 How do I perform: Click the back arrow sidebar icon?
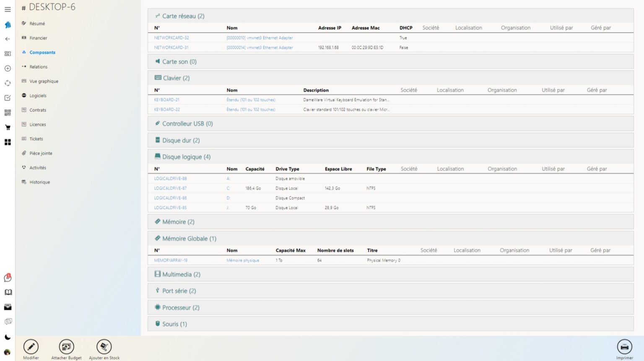click(x=8, y=39)
